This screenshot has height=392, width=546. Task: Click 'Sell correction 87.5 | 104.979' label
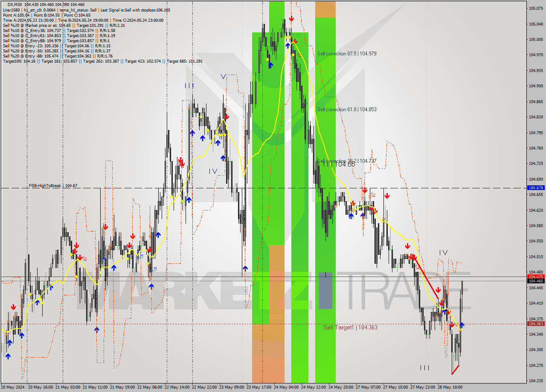pyautogui.click(x=347, y=54)
